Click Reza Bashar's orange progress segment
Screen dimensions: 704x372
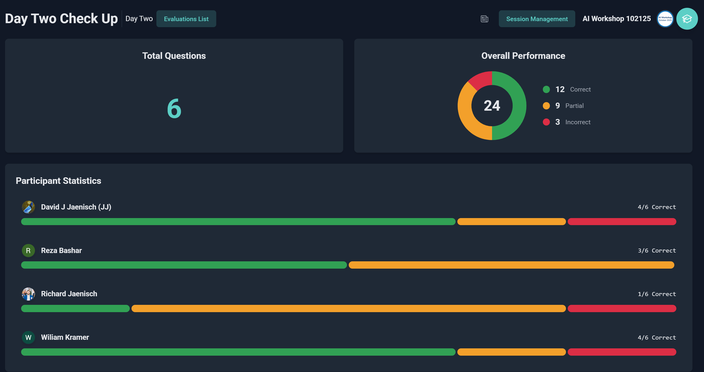click(511, 265)
